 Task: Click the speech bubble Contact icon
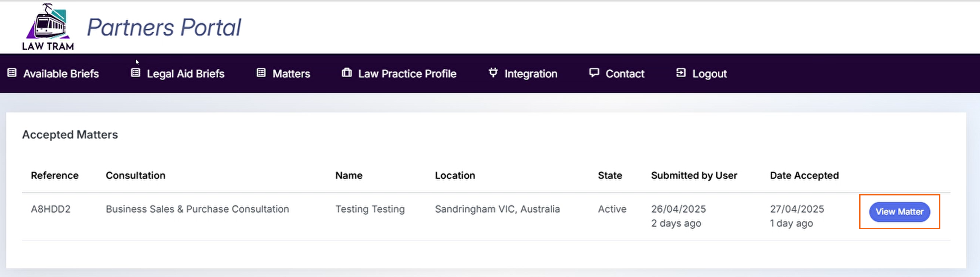[x=594, y=73]
